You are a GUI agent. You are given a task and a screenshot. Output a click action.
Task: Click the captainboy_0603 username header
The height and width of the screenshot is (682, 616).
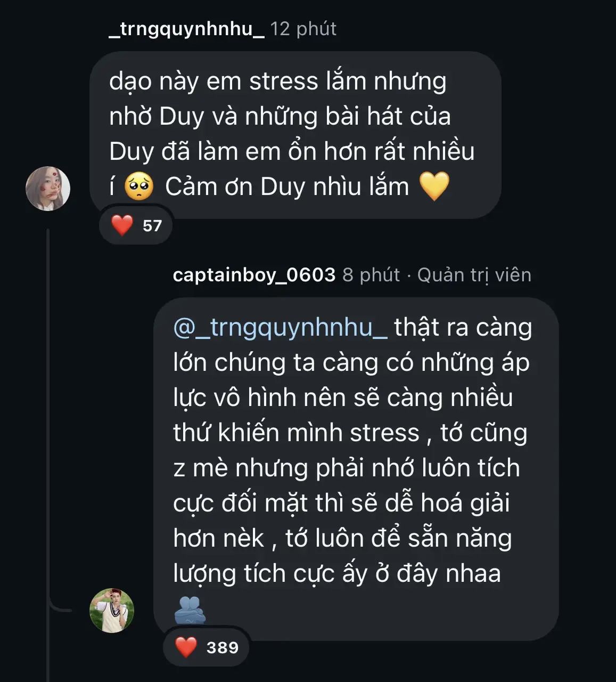(x=254, y=274)
